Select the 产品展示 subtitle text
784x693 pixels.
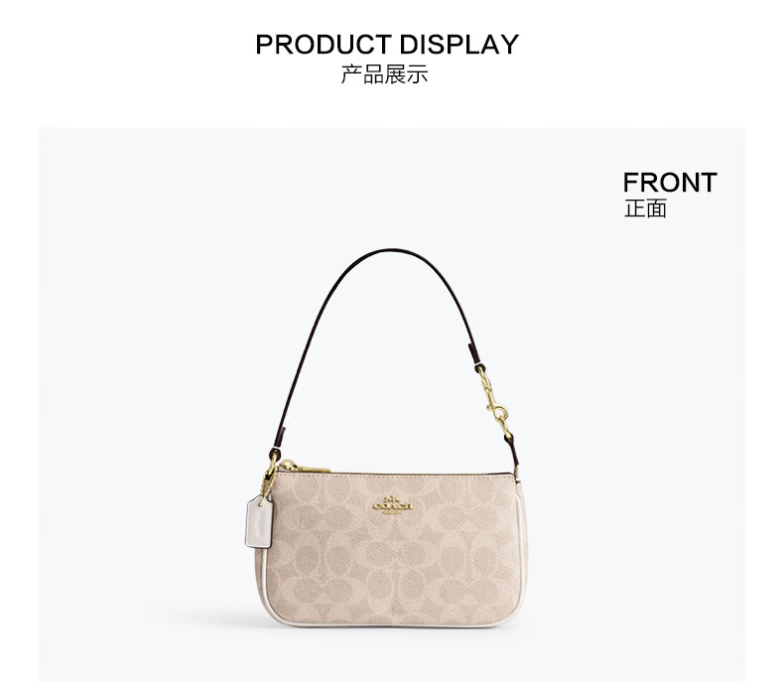click(384, 74)
